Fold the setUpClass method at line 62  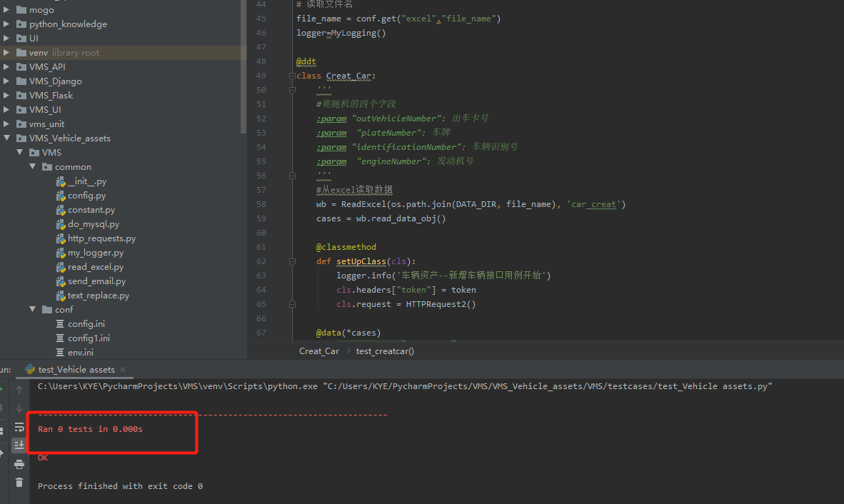[x=292, y=261]
